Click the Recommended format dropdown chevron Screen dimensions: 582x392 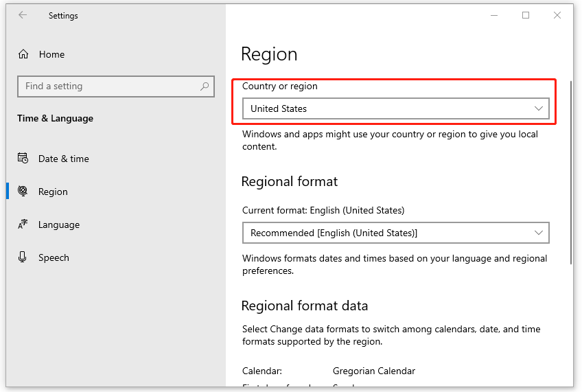(539, 233)
